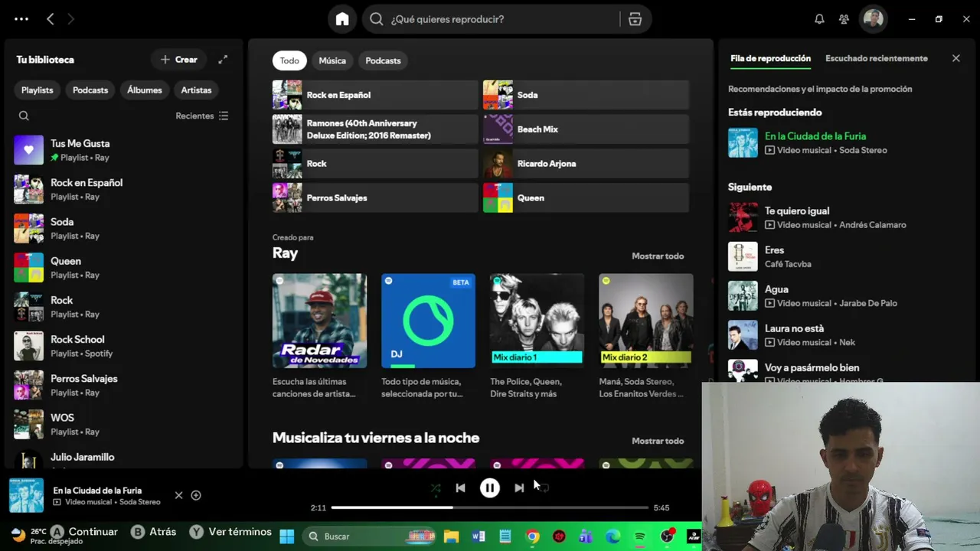Open Microsoft Edge from taskbar
This screenshot has height=551, width=980.
pyautogui.click(x=612, y=536)
